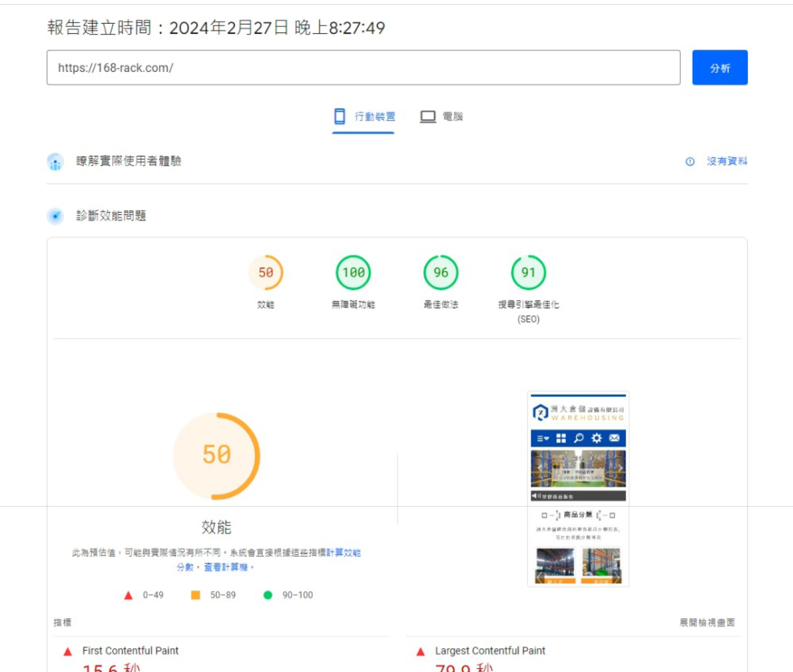Image resolution: width=793 pixels, height=672 pixels.
Task: Expand metrics with 展開檢視畫面
Action: [x=707, y=623]
